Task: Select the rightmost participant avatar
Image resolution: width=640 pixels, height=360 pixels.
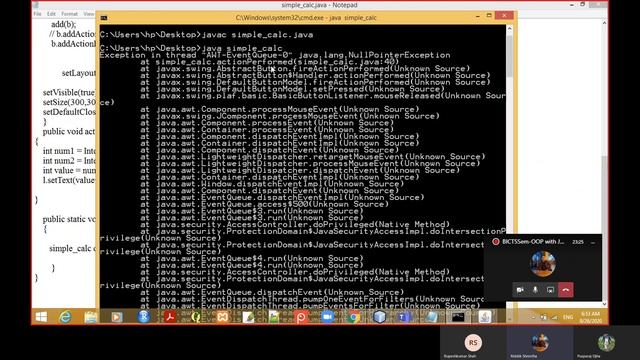Action: pyautogui.click(x=606, y=342)
